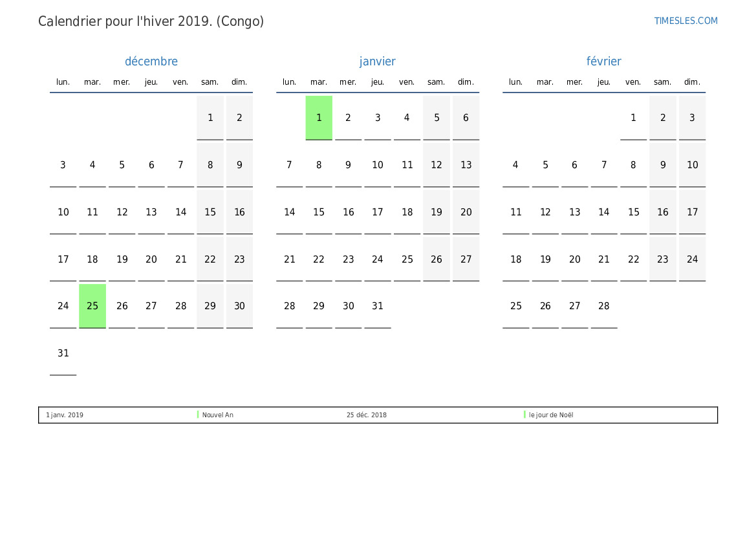
Task: Click the green marker beside Nouvel An
Action: coord(198,415)
